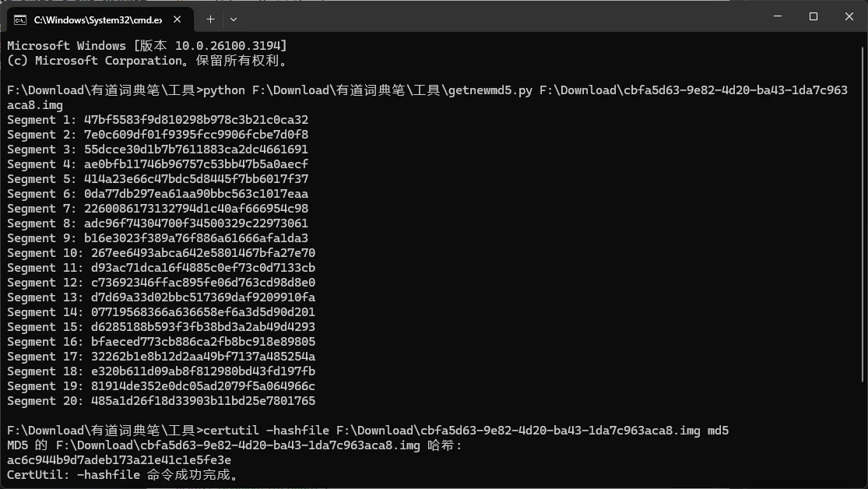The image size is (868, 489).
Task: Close the cmd.exe terminal tab
Action: (177, 19)
